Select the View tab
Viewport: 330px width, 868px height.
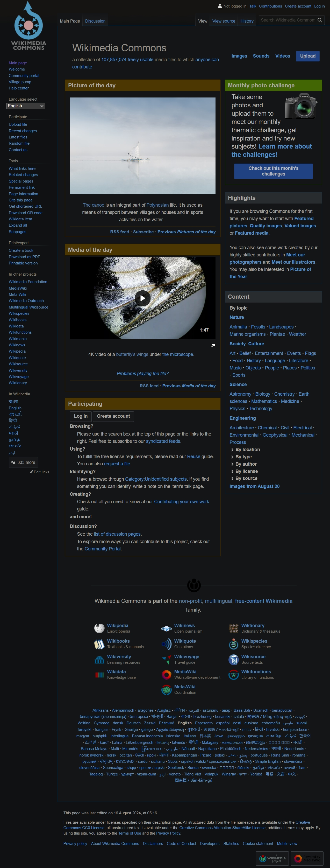pos(203,21)
